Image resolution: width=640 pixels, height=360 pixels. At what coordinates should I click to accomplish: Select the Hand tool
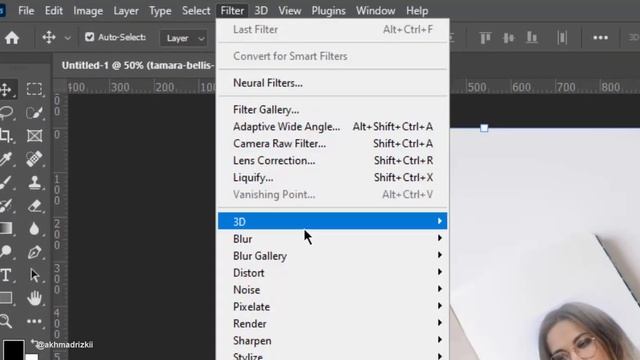tap(34, 298)
